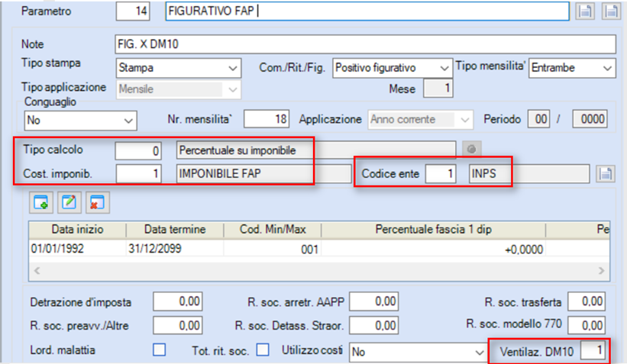Click grid horizontal scrollbar left arrow

pyautogui.click(x=37, y=271)
